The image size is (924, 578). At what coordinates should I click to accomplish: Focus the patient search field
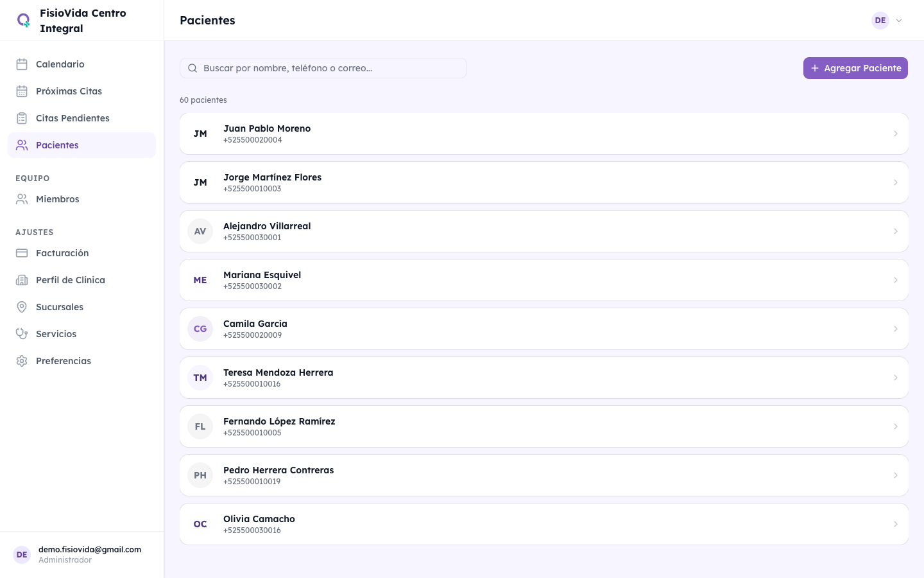coord(330,68)
